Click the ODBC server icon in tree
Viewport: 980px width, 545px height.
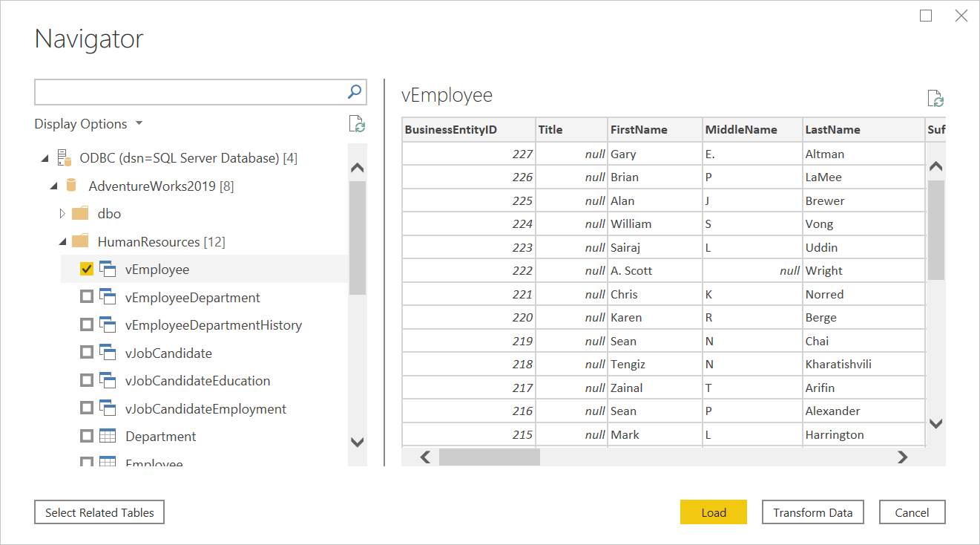pos(63,157)
